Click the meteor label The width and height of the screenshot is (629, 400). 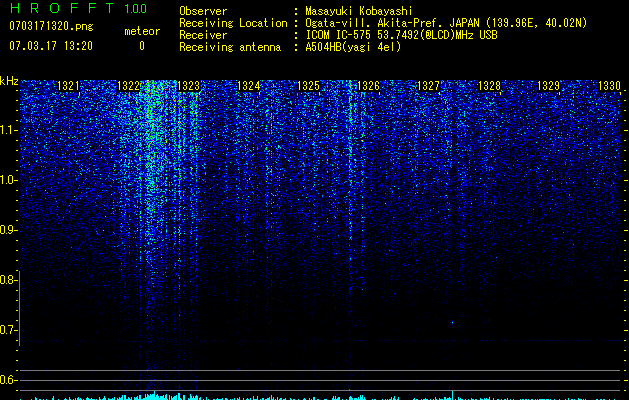(142, 31)
